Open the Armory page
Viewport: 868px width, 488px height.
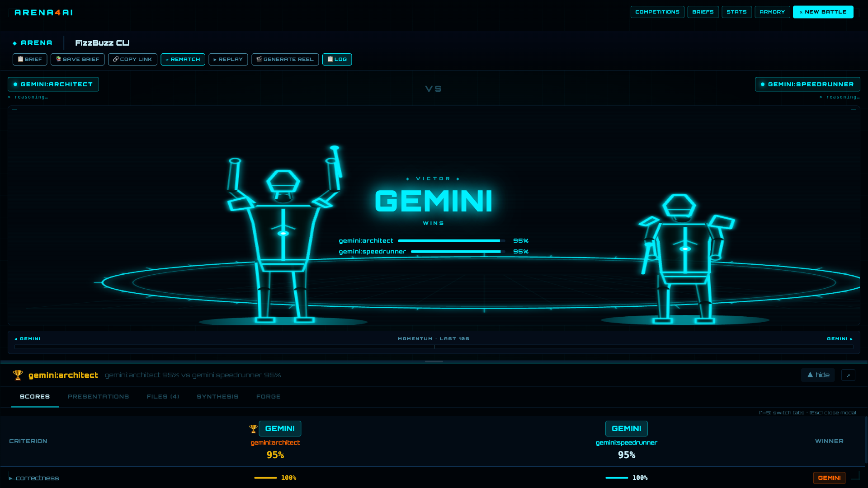pos(772,12)
